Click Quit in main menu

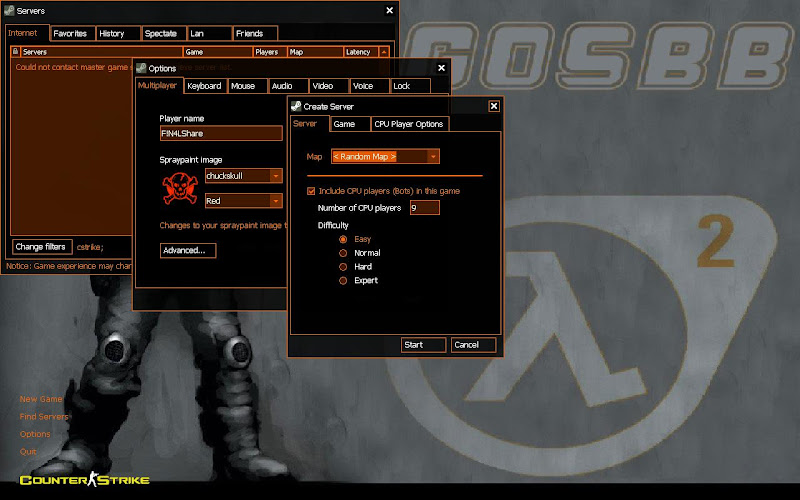coord(28,452)
